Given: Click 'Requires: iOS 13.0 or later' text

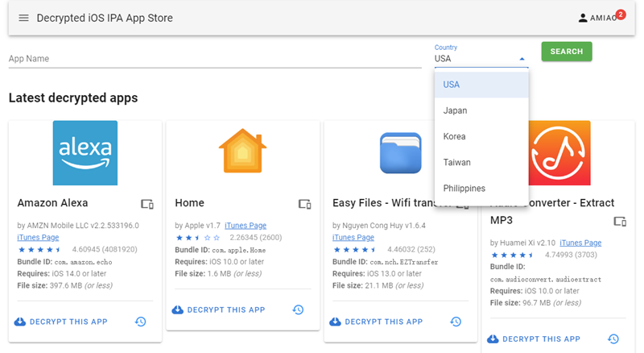Looking at the screenshot, I should pos(377,273).
